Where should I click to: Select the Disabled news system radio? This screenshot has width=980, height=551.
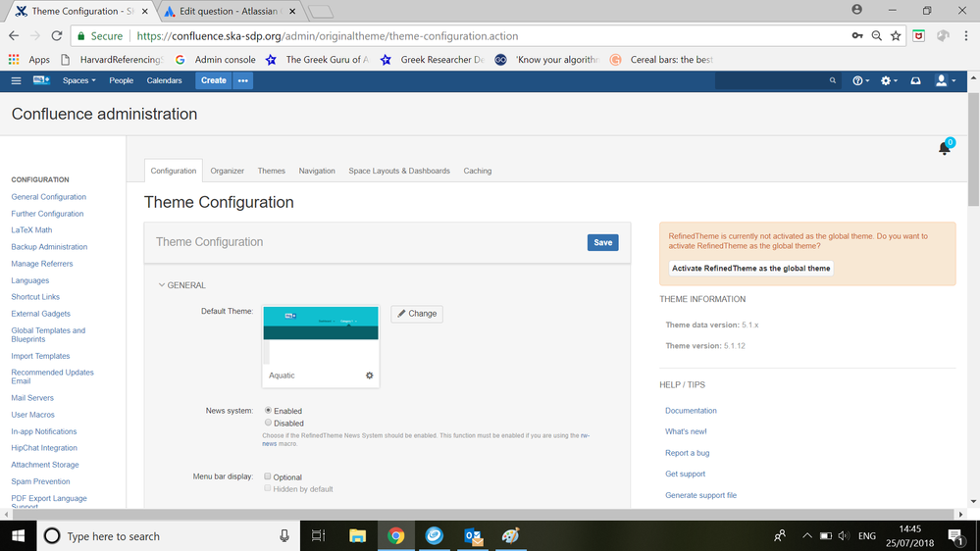point(268,423)
